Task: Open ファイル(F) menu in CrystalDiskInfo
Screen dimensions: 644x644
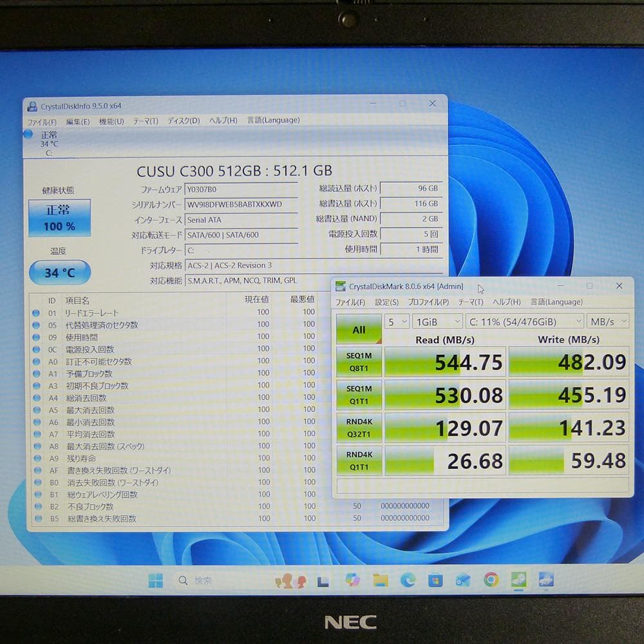Action: click(x=41, y=122)
